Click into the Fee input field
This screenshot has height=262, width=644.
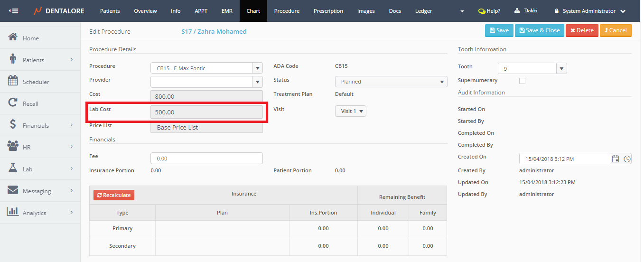tap(206, 159)
